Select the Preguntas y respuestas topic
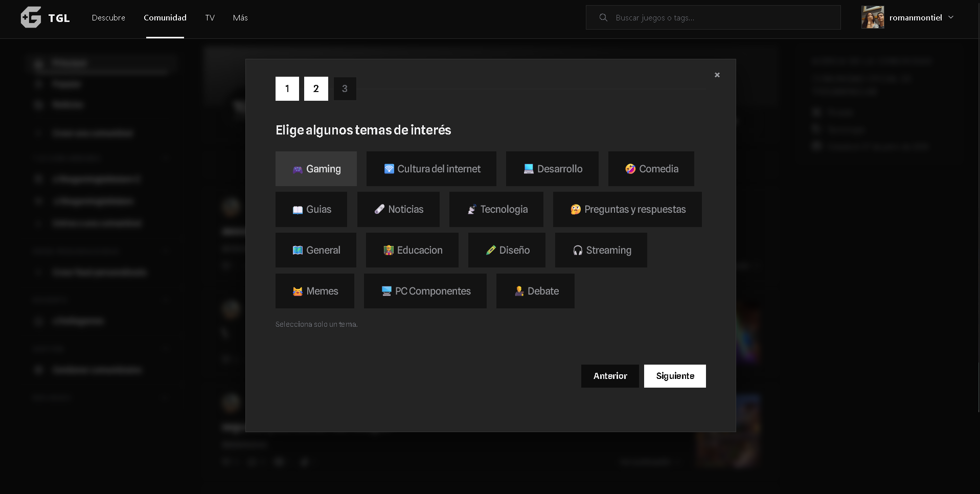Screen dimensions: 980x494 627,209
